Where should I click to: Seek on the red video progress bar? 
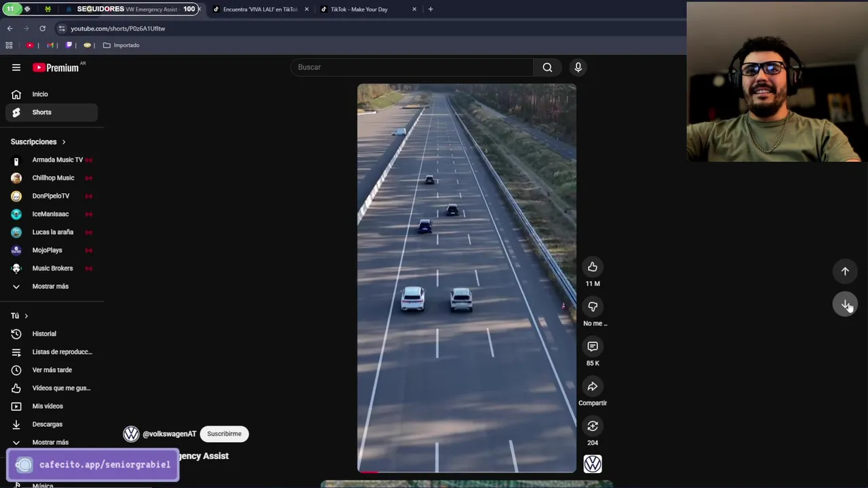(x=467, y=471)
